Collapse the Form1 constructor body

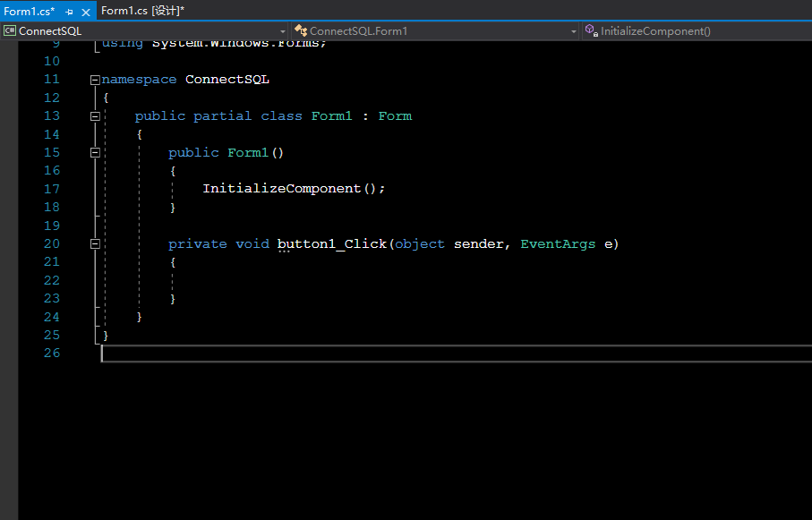coord(95,152)
